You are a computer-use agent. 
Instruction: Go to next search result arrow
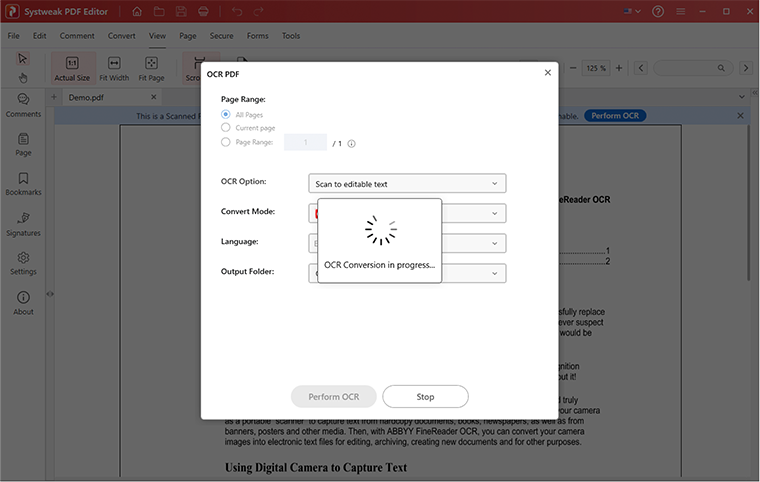click(x=746, y=68)
